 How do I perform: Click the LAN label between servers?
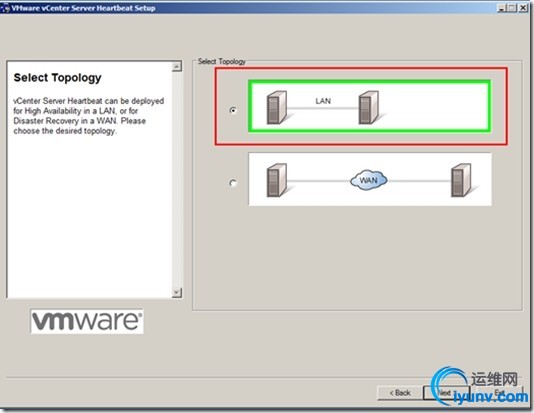323,101
